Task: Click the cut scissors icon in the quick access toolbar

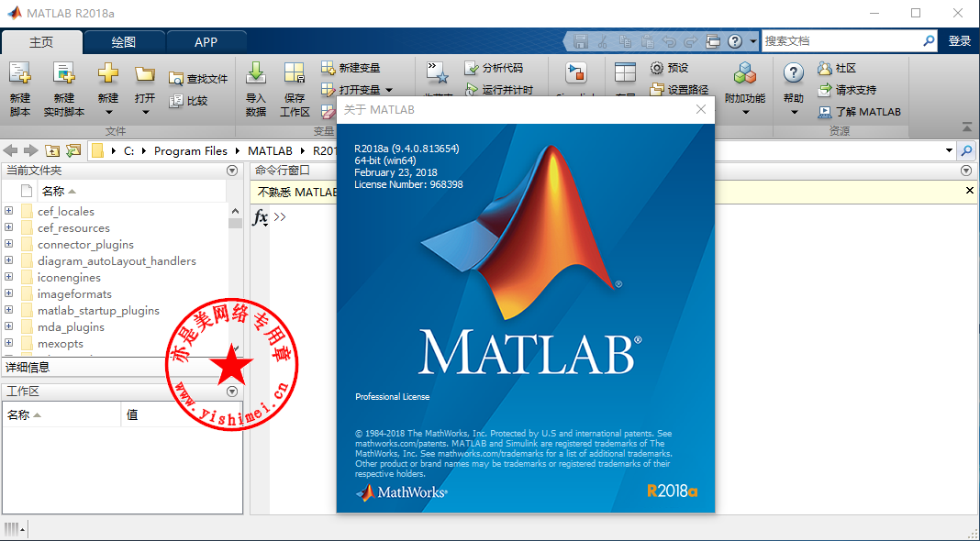Action: [x=603, y=42]
